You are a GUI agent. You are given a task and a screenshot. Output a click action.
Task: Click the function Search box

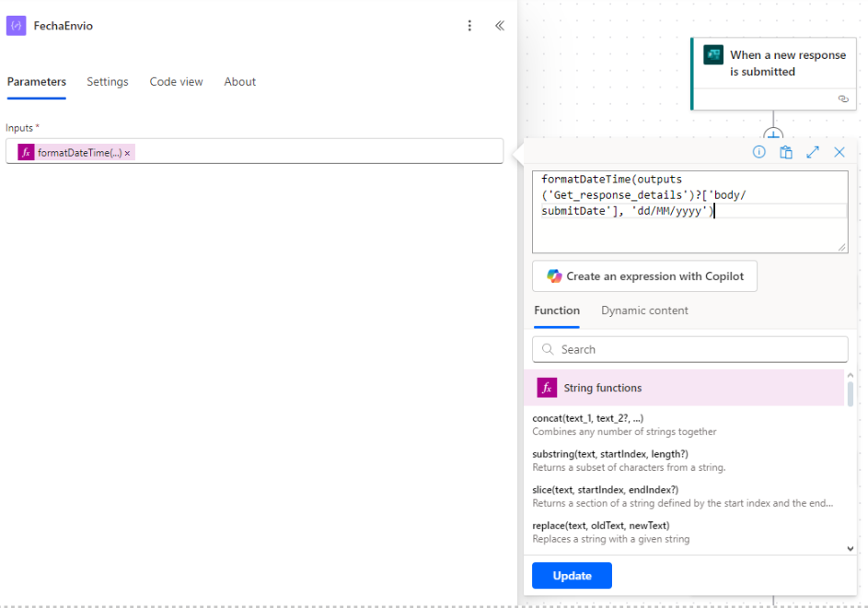(x=690, y=349)
